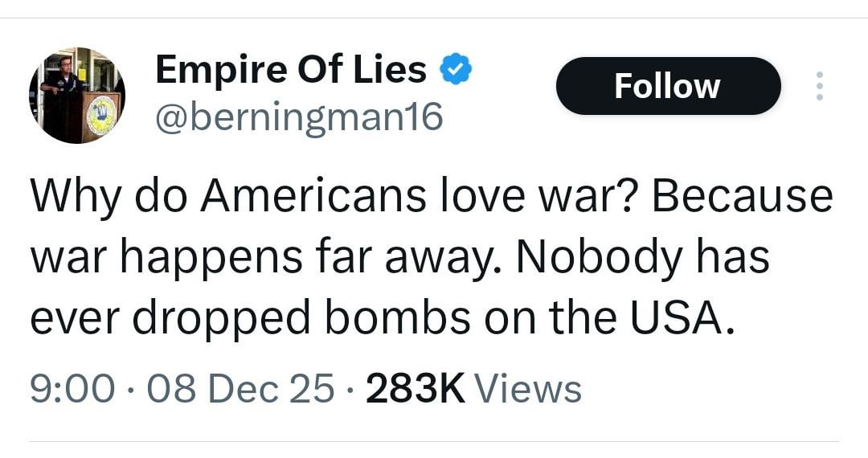Click the speaker figure in the avatar

point(62,88)
